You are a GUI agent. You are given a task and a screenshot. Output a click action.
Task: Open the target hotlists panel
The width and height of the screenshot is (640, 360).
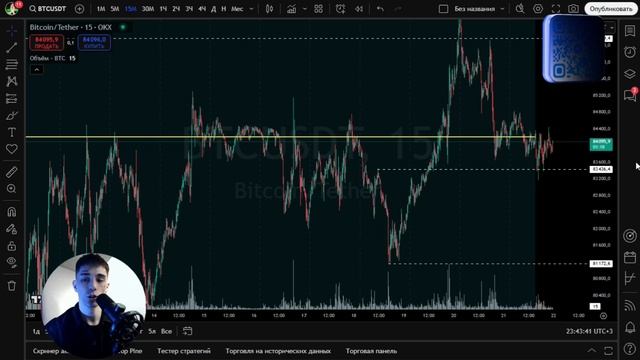point(629,236)
